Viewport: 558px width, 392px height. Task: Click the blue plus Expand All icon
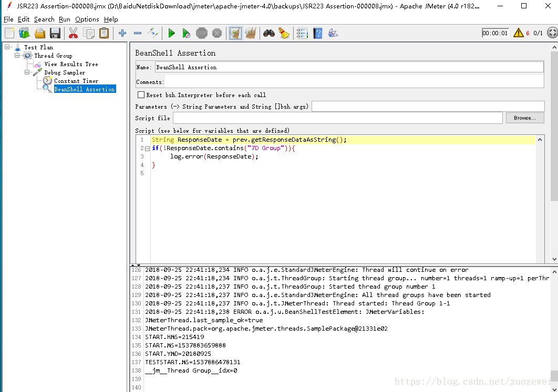(x=122, y=34)
